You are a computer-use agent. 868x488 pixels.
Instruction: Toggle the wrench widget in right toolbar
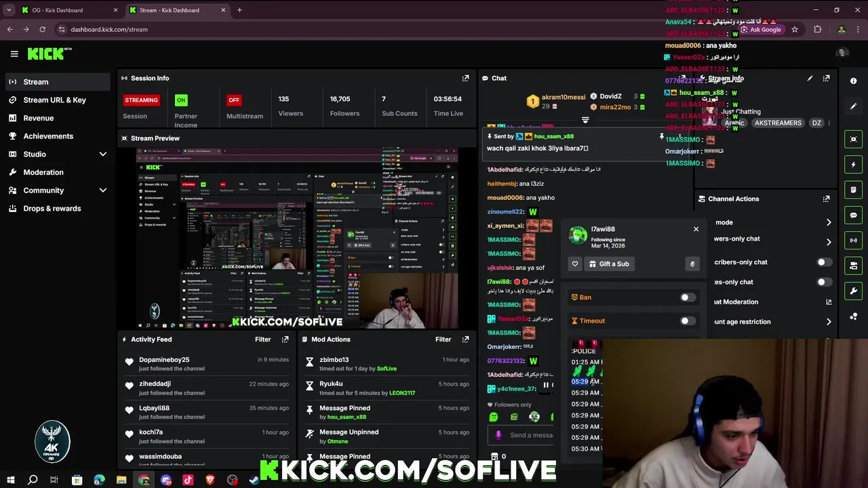(x=853, y=291)
